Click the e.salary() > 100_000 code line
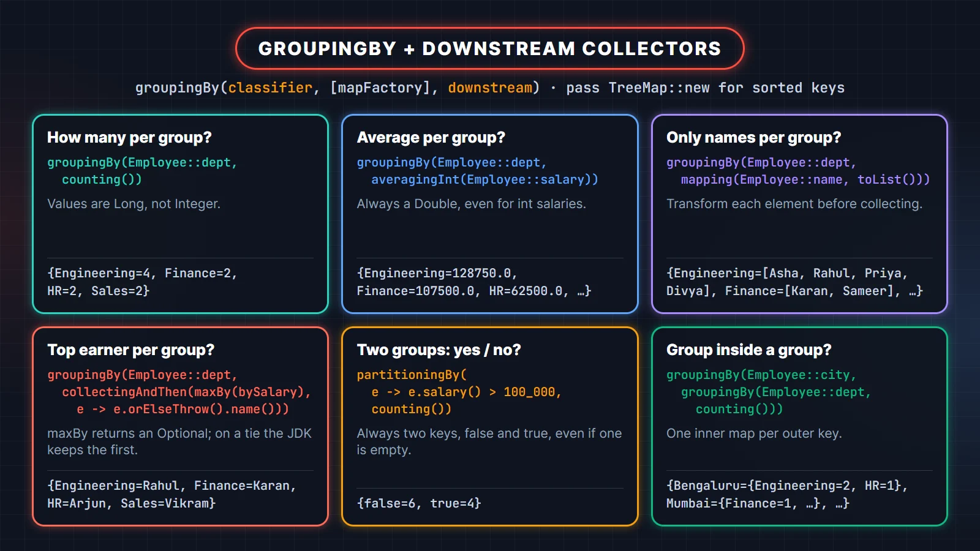 [466, 392]
